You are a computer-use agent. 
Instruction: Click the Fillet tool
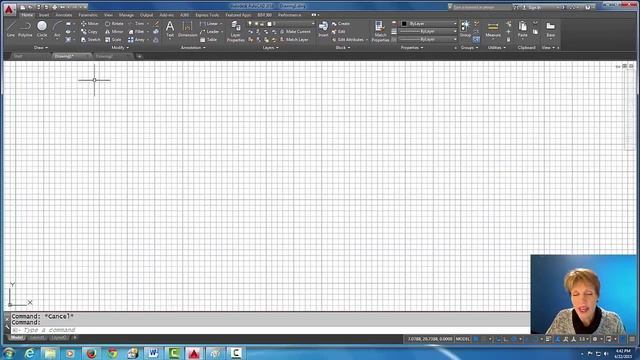point(136,32)
